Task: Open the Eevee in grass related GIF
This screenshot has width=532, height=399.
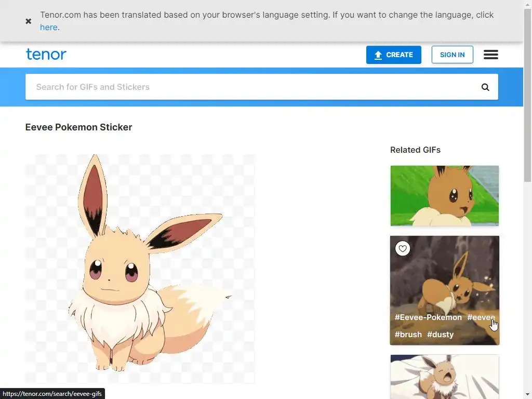Action: coord(445,196)
